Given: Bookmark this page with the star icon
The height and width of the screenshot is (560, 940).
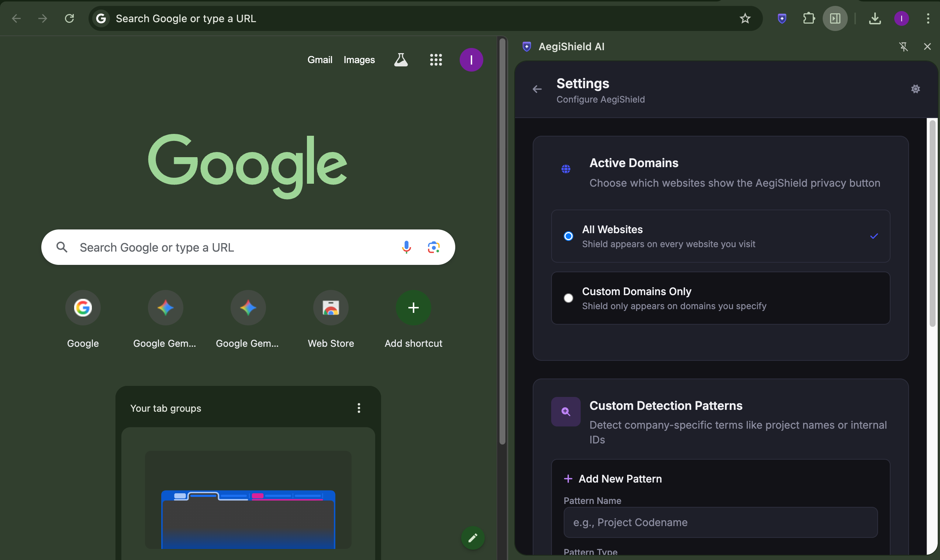Looking at the screenshot, I should click(x=745, y=18).
